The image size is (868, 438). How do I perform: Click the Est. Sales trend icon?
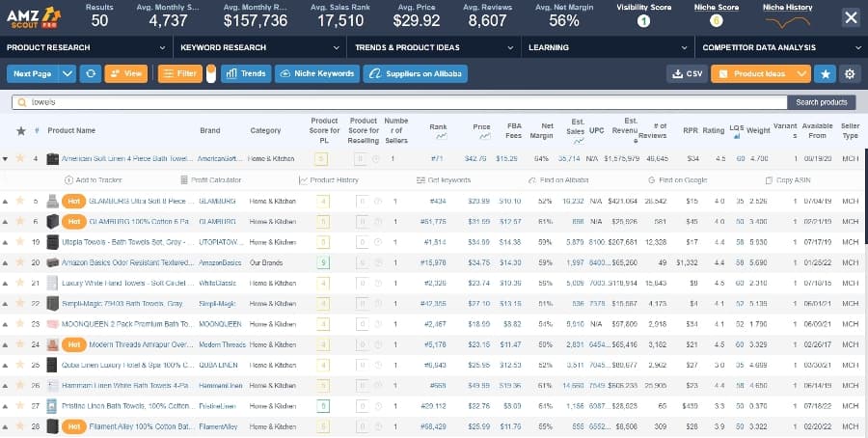(x=580, y=141)
